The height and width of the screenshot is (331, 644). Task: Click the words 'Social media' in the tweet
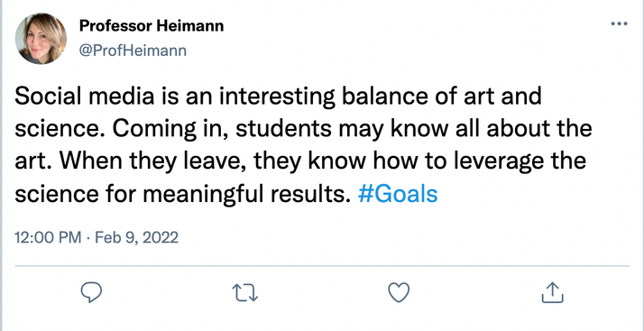[x=85, y=97]
